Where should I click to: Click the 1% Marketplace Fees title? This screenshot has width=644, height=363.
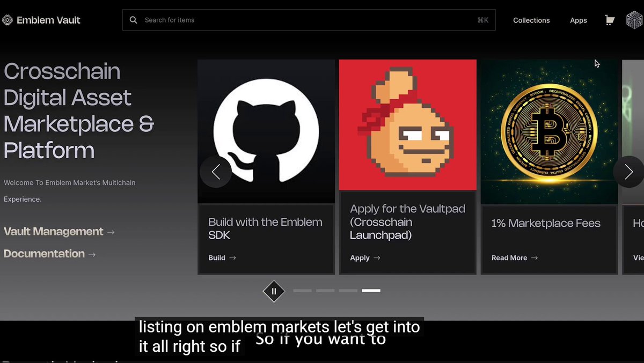pyautogui.click(x=546, y=223)
